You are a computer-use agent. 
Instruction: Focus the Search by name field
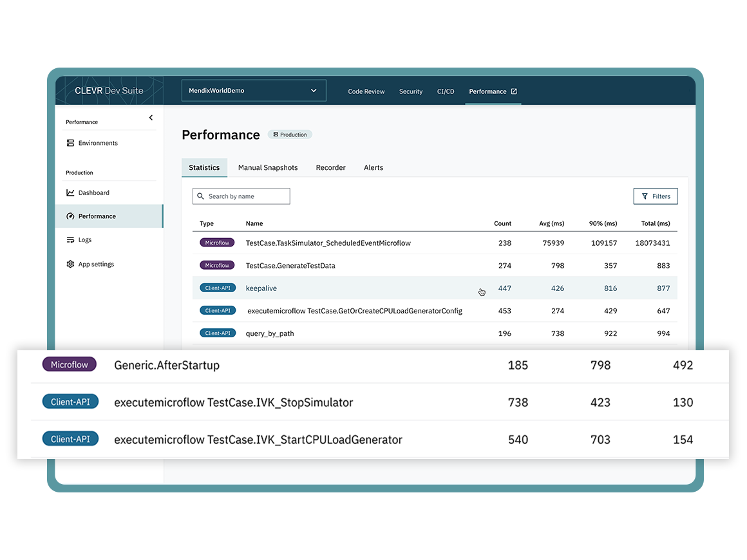[241, 196]
